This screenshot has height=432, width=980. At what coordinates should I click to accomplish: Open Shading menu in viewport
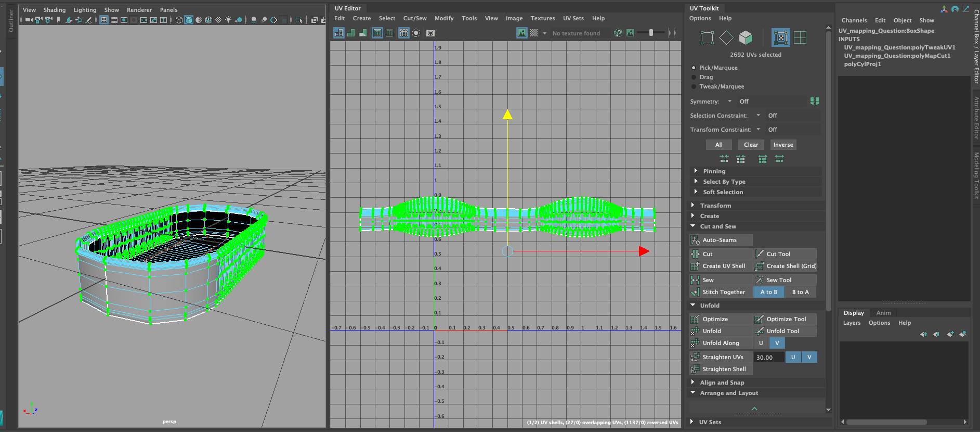(55, 10)
